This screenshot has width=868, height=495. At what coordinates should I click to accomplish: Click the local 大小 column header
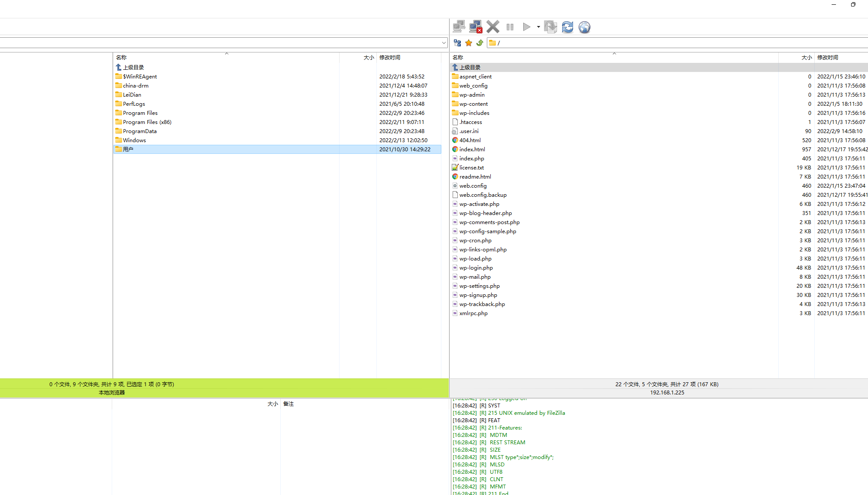(x=358, y=57)
